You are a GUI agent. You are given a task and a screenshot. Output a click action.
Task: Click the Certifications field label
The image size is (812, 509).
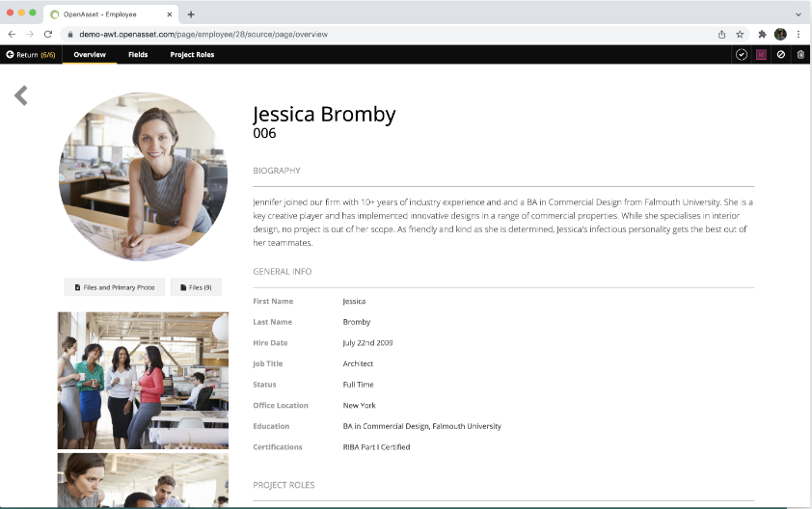point(278,447)
